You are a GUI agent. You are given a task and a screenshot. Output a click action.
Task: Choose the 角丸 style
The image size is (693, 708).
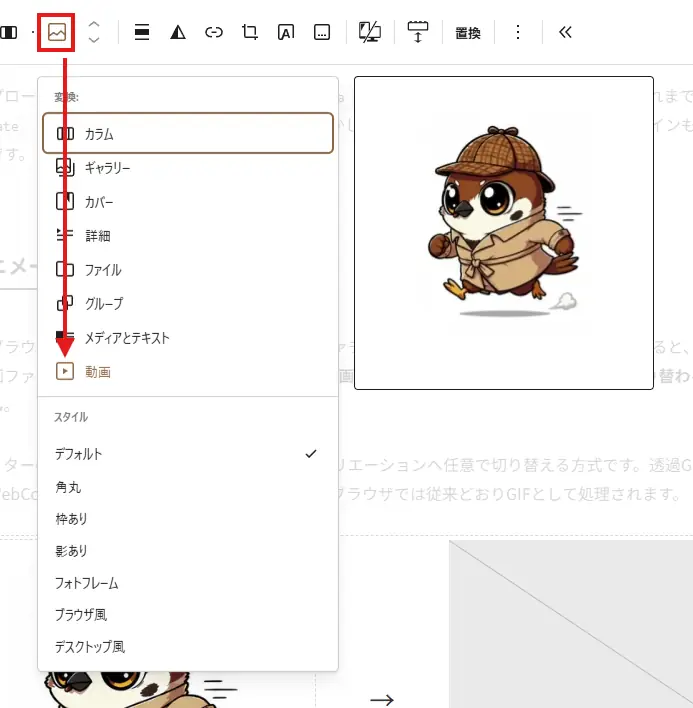pyautogui.click(x=188, y=487)
